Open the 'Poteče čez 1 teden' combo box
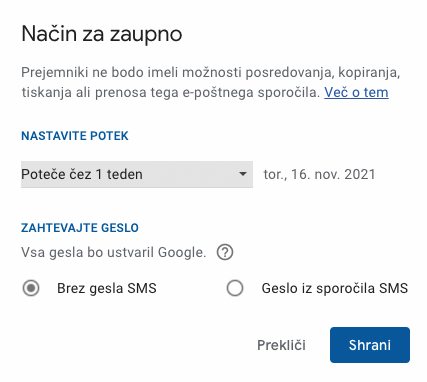The height and width of the screenshot is (382, 427). (x=137, y=174)
